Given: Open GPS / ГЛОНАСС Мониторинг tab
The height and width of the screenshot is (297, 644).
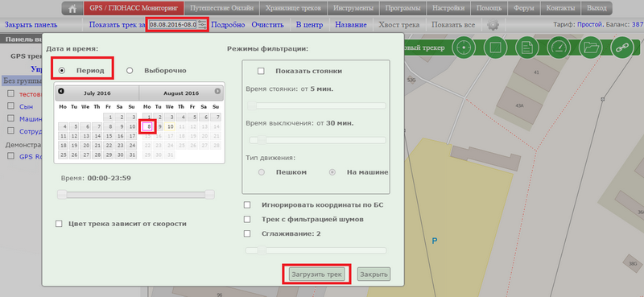Looking at the screenshot, I should point(134,8).
